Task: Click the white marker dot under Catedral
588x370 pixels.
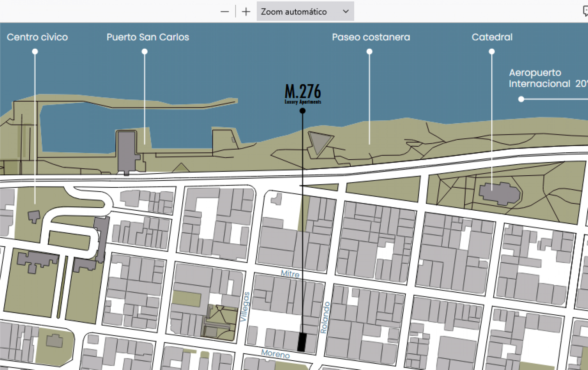Action: [492, 51]
